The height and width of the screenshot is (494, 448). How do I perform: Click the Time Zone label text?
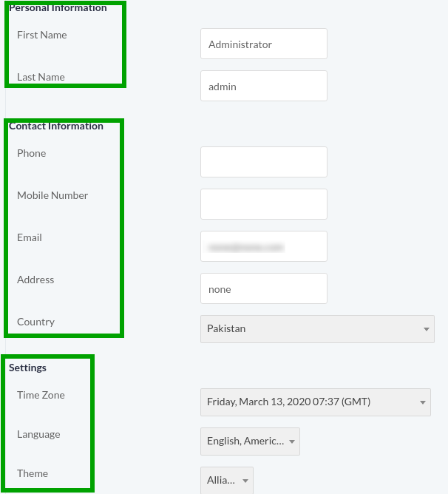click(x=41, y=395)
